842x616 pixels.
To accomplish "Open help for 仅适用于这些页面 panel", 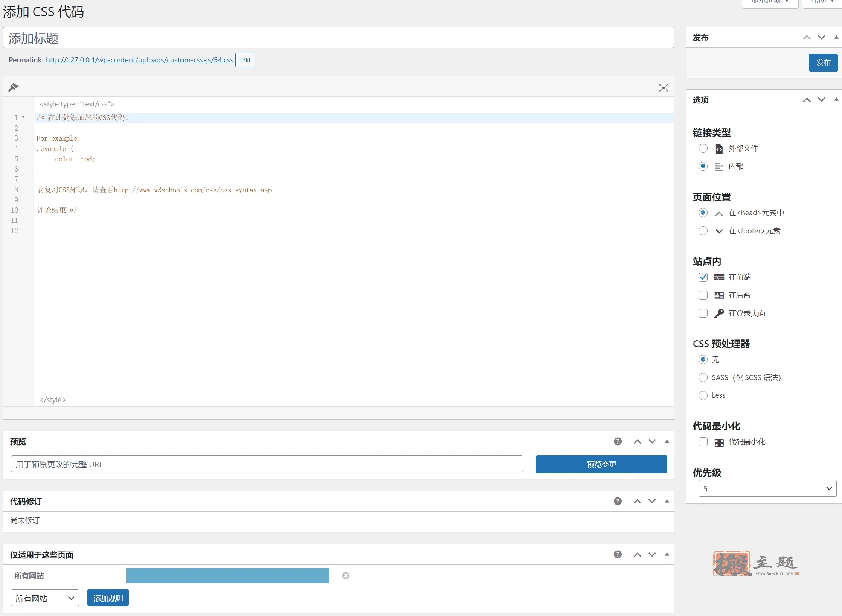I will coord(618,554).
